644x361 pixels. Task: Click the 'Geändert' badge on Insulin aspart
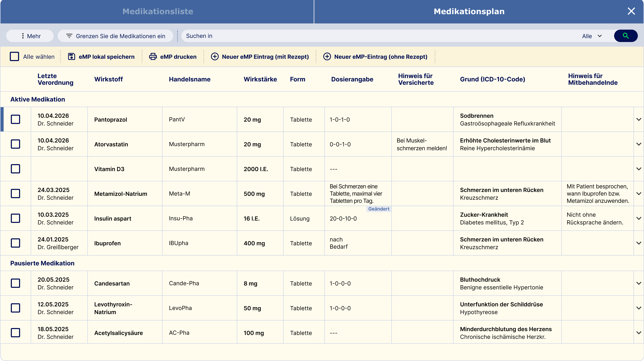tap(379, 209)
